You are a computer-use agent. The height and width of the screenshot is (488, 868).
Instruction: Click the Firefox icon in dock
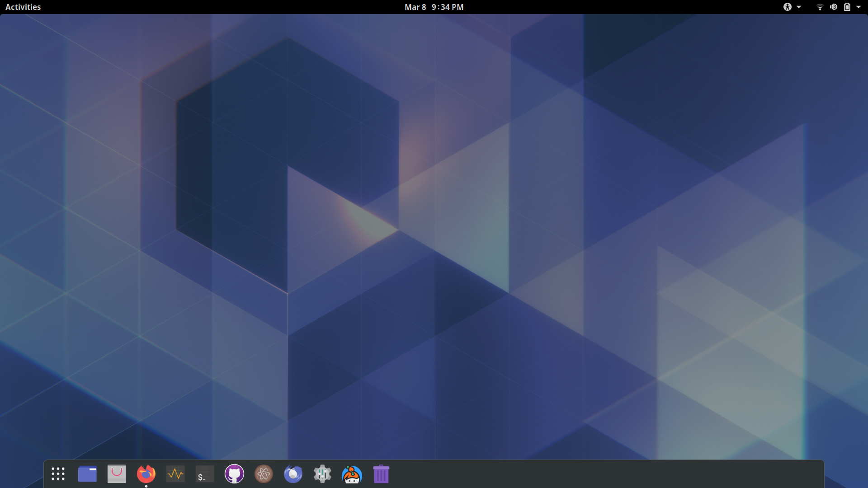(146, 474)
